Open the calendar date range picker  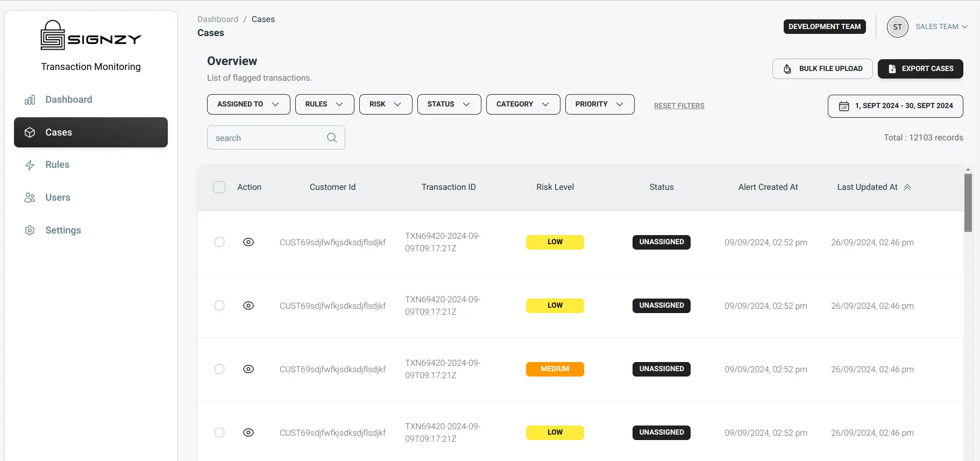[895, 106]
